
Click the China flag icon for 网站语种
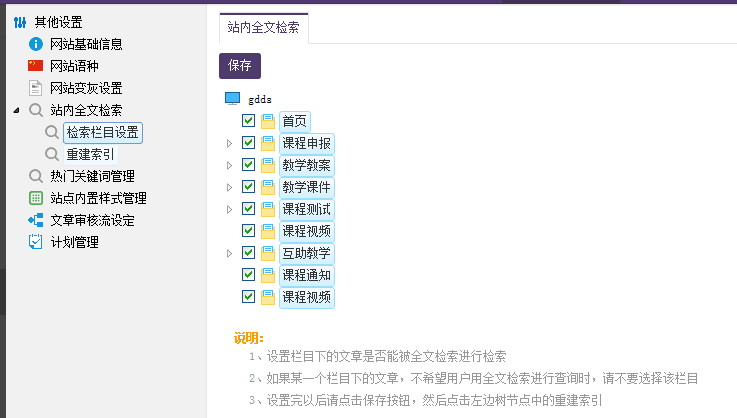coord(36,66)
